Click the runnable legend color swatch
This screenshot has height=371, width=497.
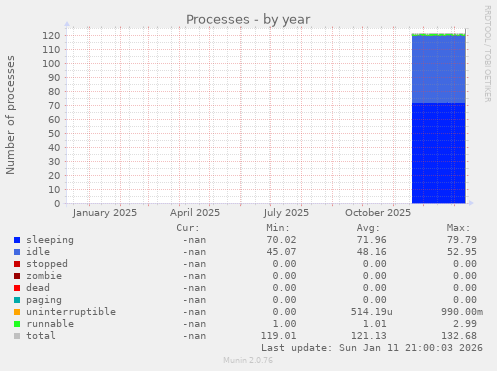click(17, 324)
